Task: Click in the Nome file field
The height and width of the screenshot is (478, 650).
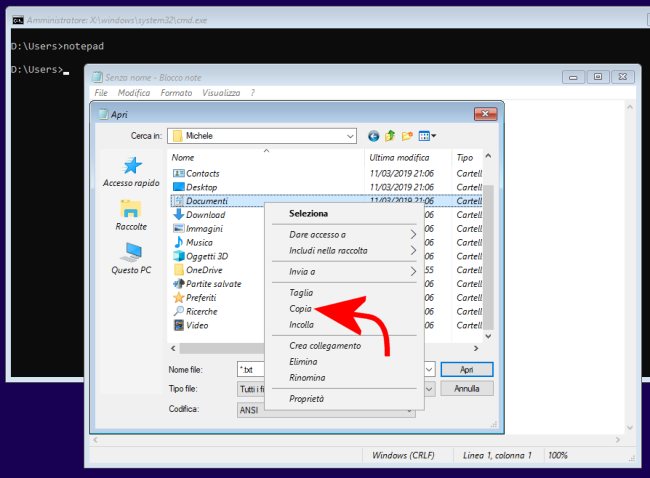Action: click(x=250, y=369)
